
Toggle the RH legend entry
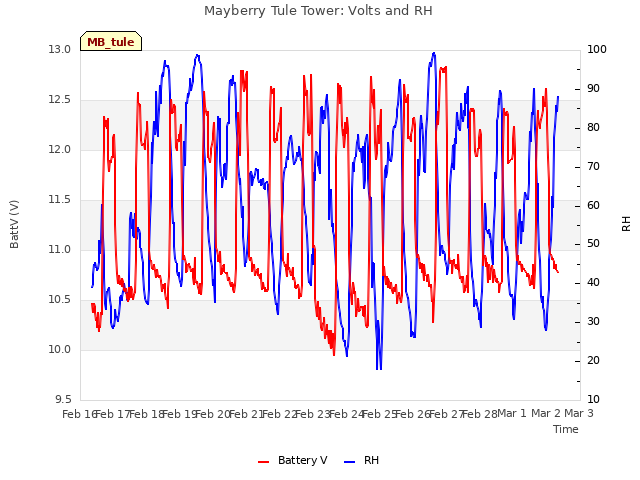coord(362,460)
